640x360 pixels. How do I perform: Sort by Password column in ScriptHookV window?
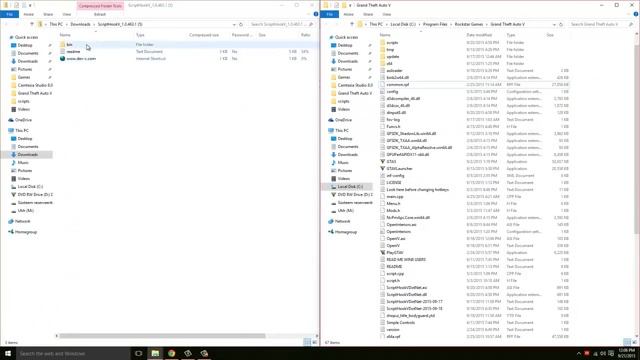(x=242, y=35)
